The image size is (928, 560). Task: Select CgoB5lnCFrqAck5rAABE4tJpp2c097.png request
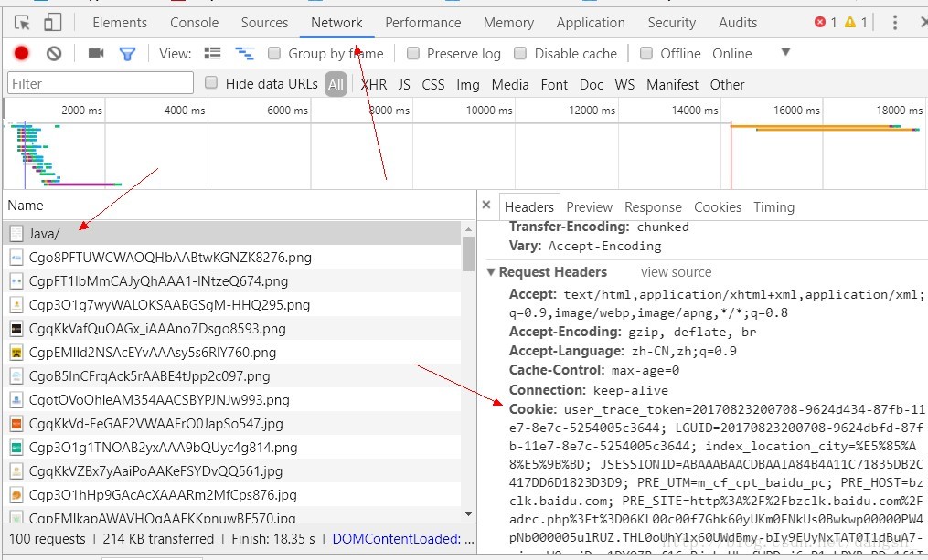pyautogui.click(x=232, y=376)
